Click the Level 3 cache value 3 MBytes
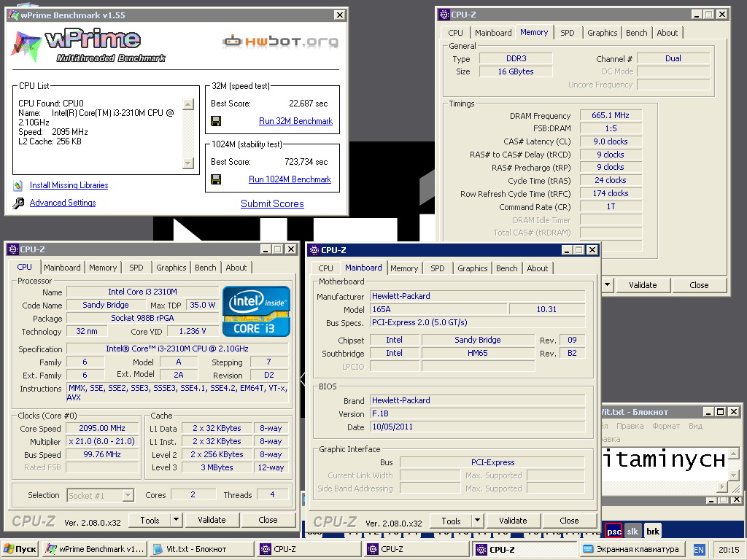 (x=217, y=467)
